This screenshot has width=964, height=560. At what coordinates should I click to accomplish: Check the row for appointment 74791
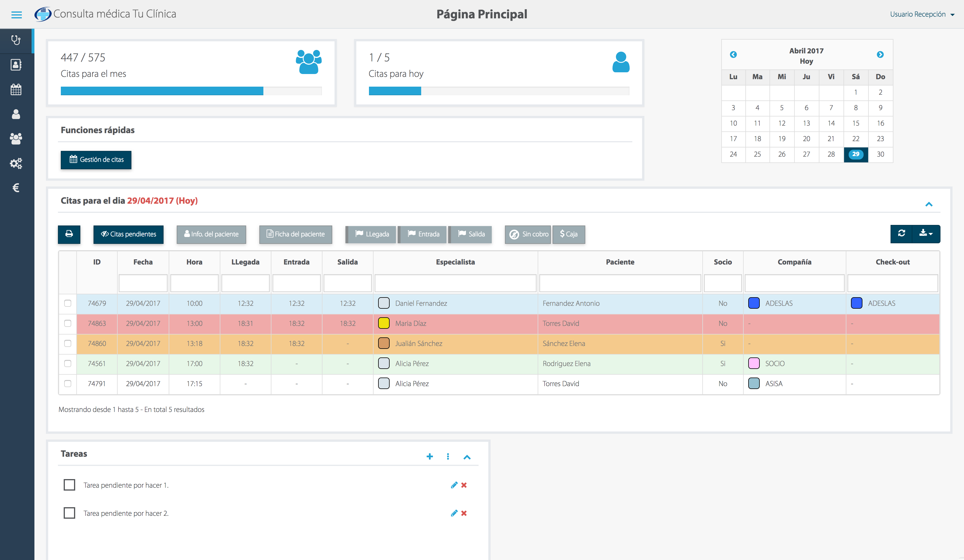(x=68, y=384)
